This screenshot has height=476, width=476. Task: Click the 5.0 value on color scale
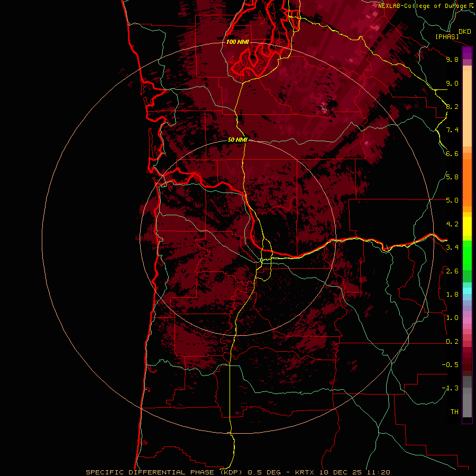452,200
